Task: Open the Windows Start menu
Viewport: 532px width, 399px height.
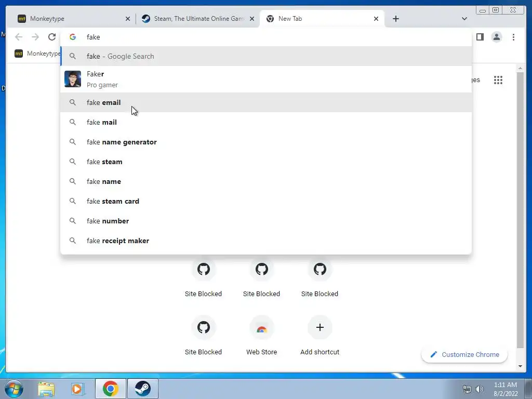Action: click(14, 389)
